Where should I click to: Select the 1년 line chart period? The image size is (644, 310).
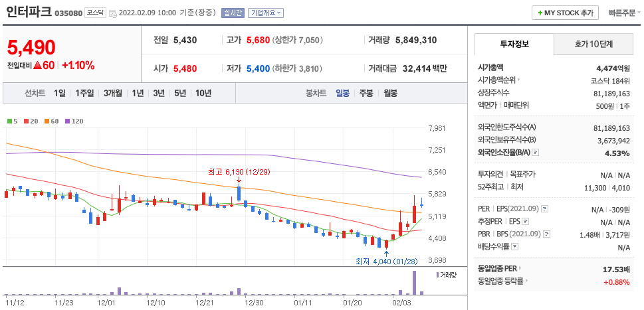click(x=138, y=94)
